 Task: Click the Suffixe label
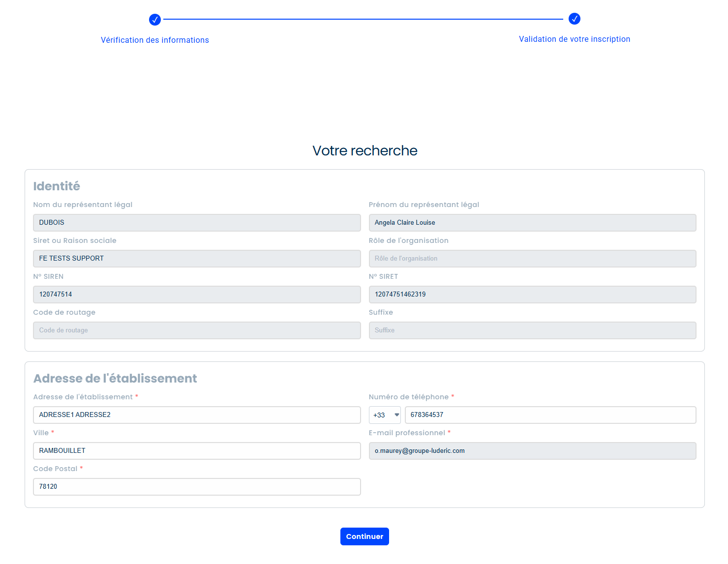[381, 312]
